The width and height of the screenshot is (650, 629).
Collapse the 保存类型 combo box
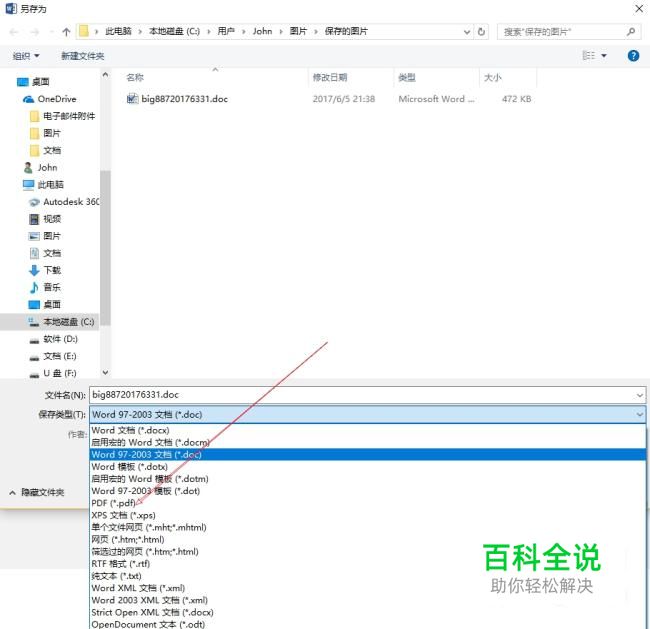[640, 415]
